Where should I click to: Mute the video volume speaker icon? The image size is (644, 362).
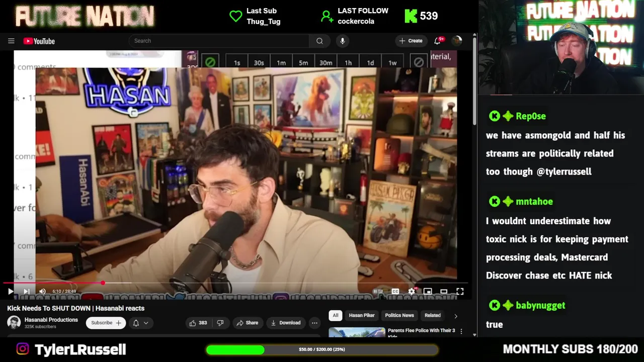point(42,291)
